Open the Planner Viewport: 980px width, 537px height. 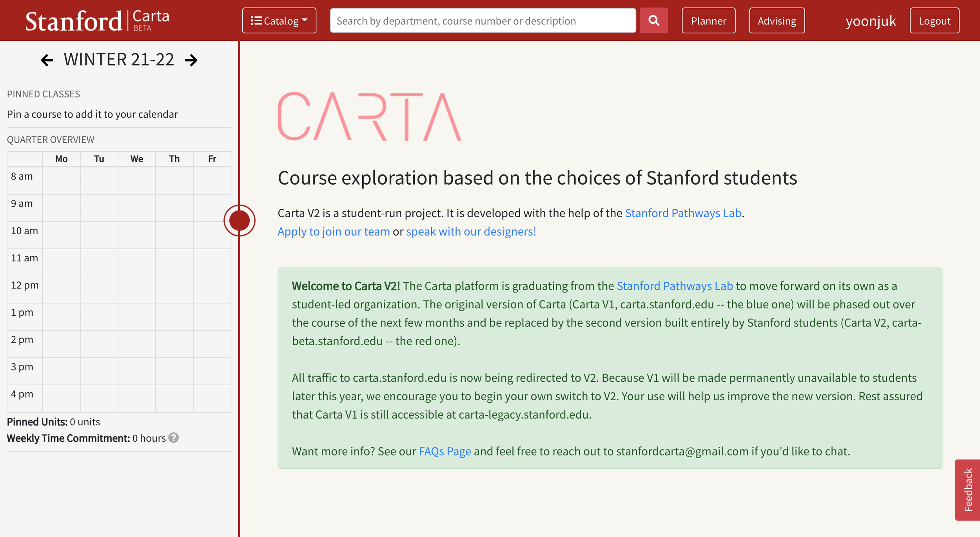708,20
